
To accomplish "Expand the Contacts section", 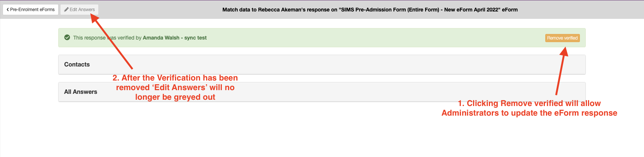I will 322,65.
